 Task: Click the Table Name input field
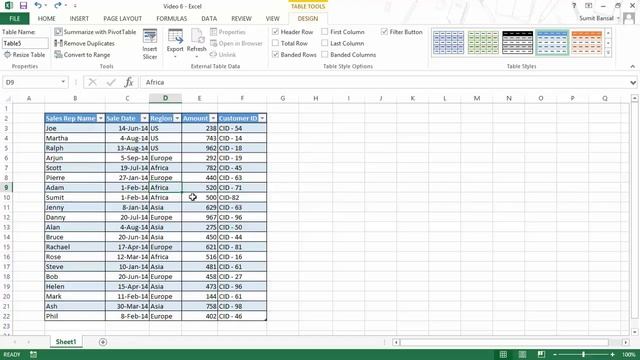(x=25, y=43)
